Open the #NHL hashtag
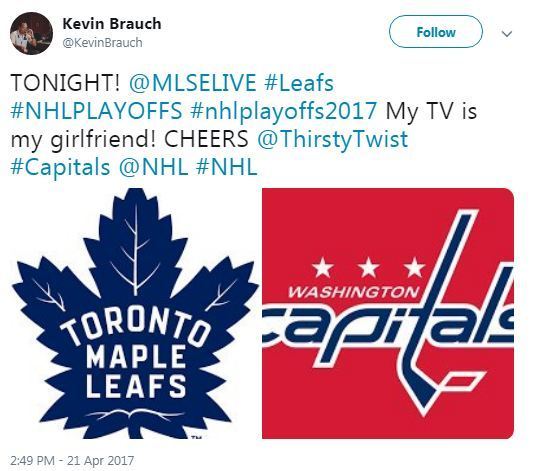This screenshot has width=536, height=471. point(227,167)
